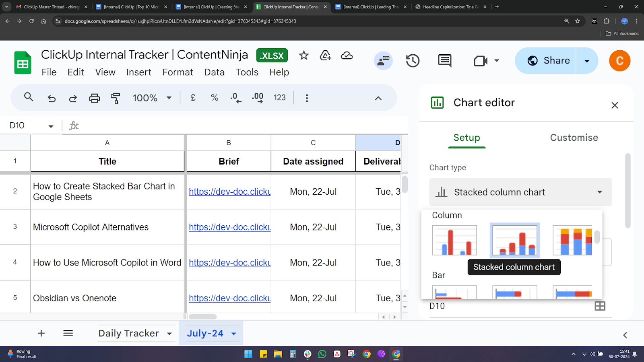Switch to the Customise tab

click(x=574, y=138)
